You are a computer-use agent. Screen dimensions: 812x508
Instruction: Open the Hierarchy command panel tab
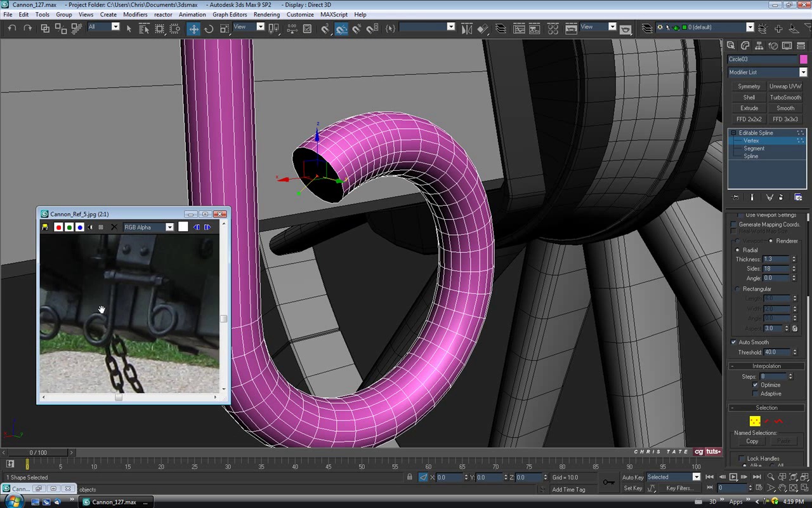[759, 46]
